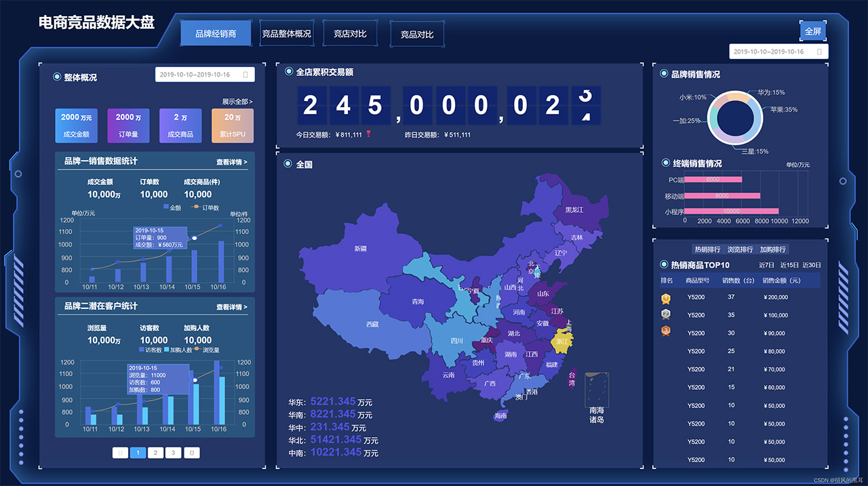Select page 2 in pagination
This screenshot has height=486, width=868.
155,453
